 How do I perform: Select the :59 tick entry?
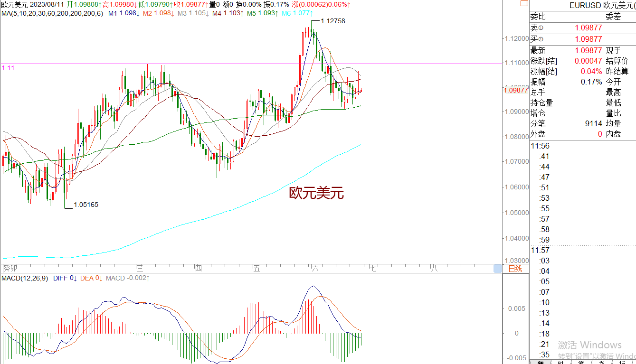[544, 240]
